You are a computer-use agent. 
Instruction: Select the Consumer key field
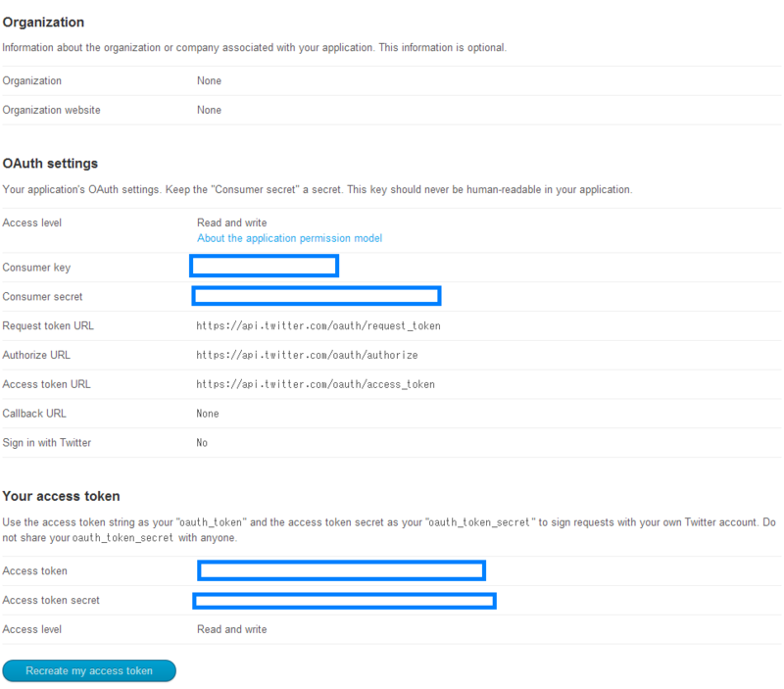tap(264, 266)
